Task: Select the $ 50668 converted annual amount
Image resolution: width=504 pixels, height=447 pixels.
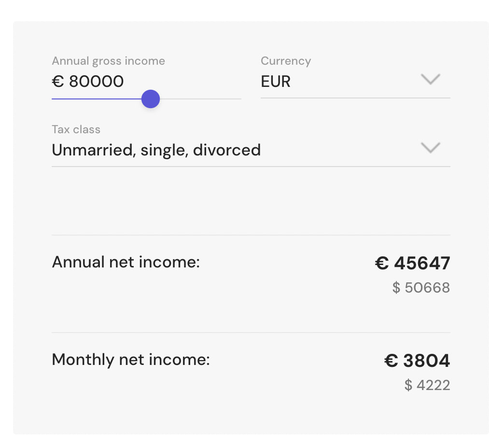Action: pos(421,288)
